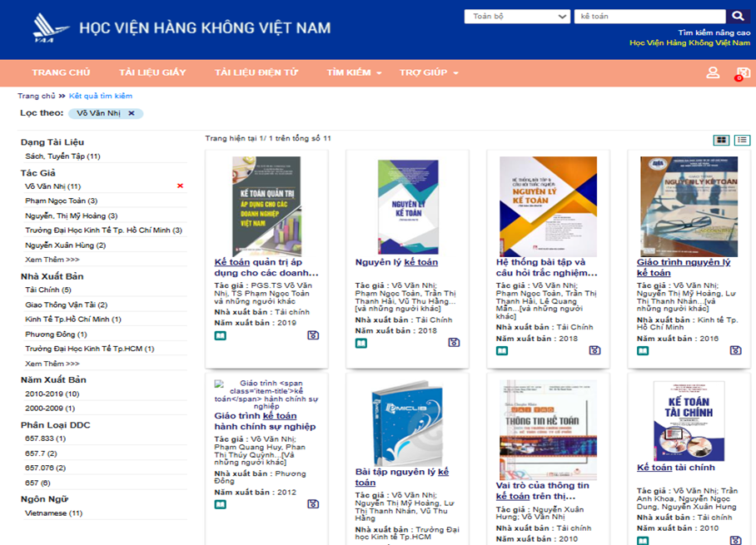The height and width of the screenshot is (545, 756).
Task: Open the Toàn bộ search scope dropdown
Action: 517,17
